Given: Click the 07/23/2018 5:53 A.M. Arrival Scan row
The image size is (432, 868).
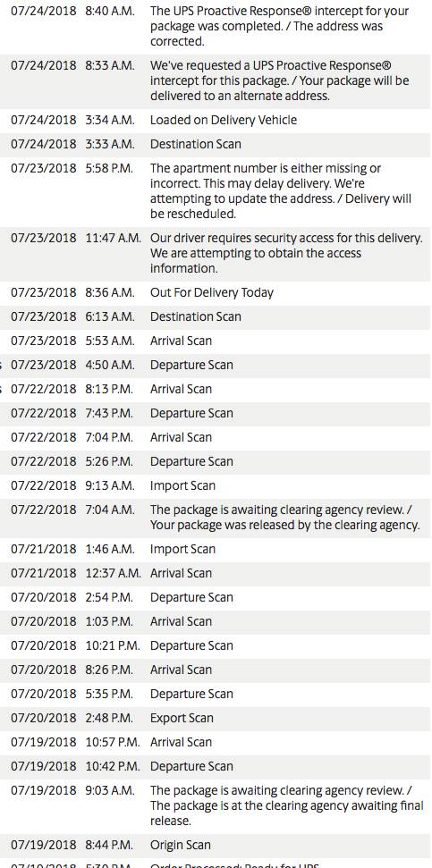Looking at the screenshot, I should point(216,341).
